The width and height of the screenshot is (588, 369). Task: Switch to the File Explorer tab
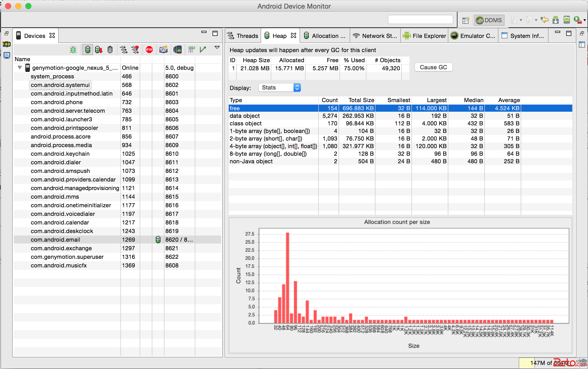[x=425, y=36]
